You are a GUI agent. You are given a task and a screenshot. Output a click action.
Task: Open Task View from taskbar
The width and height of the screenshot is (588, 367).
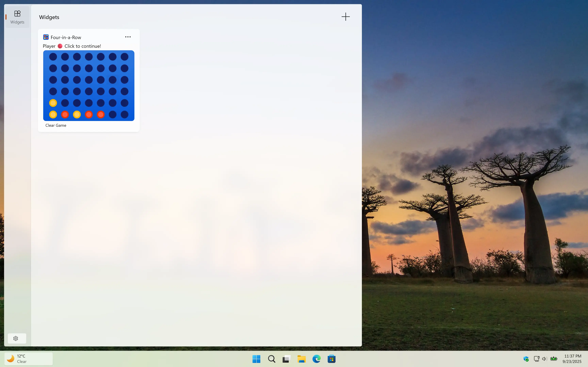coord(287,359)
